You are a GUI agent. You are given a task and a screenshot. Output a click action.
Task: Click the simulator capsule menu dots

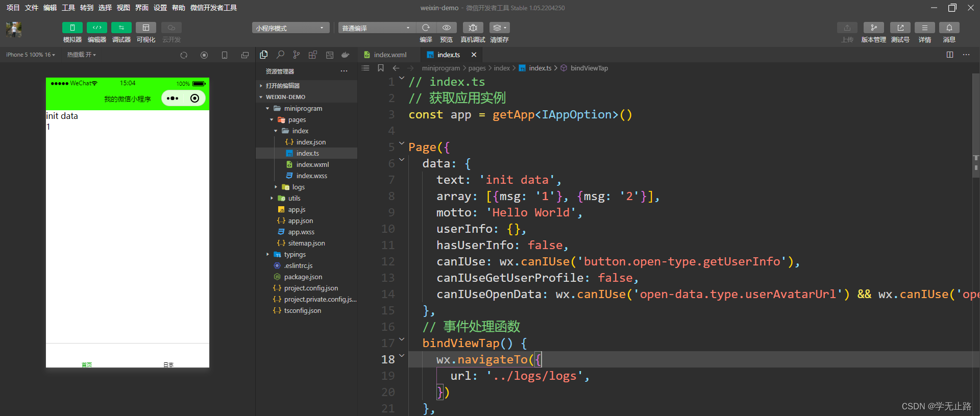coord(173,99)
